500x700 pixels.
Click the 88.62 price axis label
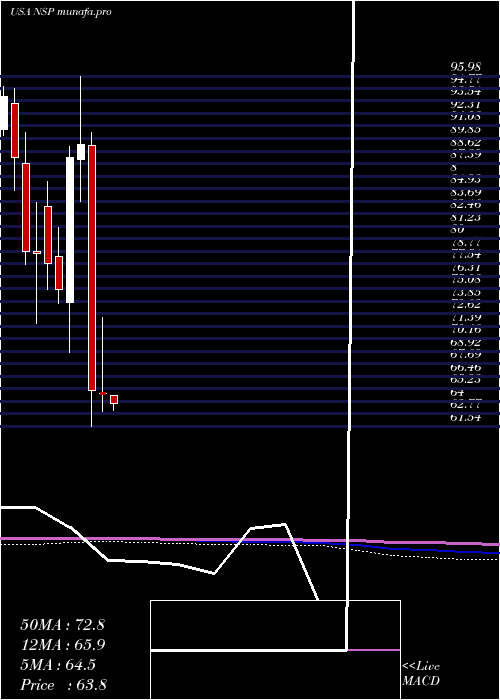tap(466, 143)
